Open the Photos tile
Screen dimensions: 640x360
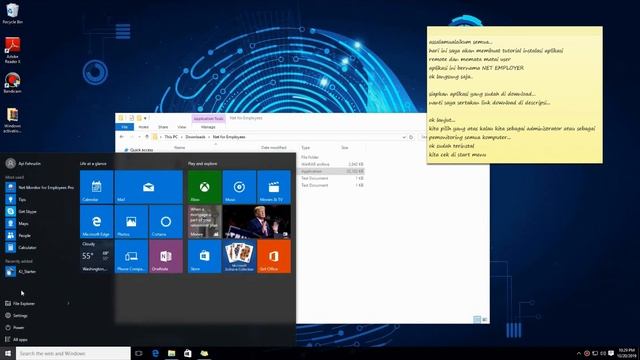(x=131, y=222)
